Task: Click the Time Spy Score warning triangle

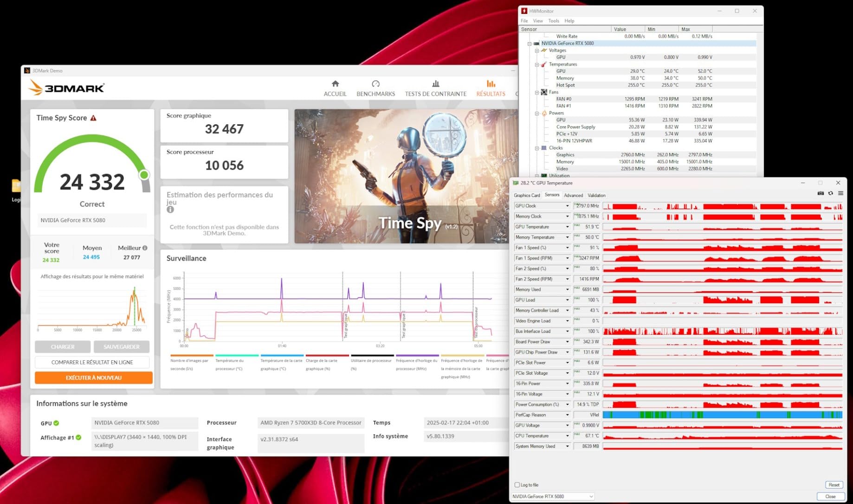Action: pyautogui.click(x=93, y=118)
